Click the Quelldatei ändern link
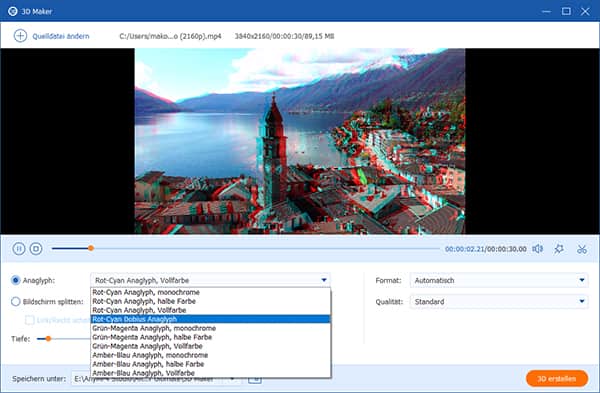This screenshot has height=393, width=600. [60, 36]
